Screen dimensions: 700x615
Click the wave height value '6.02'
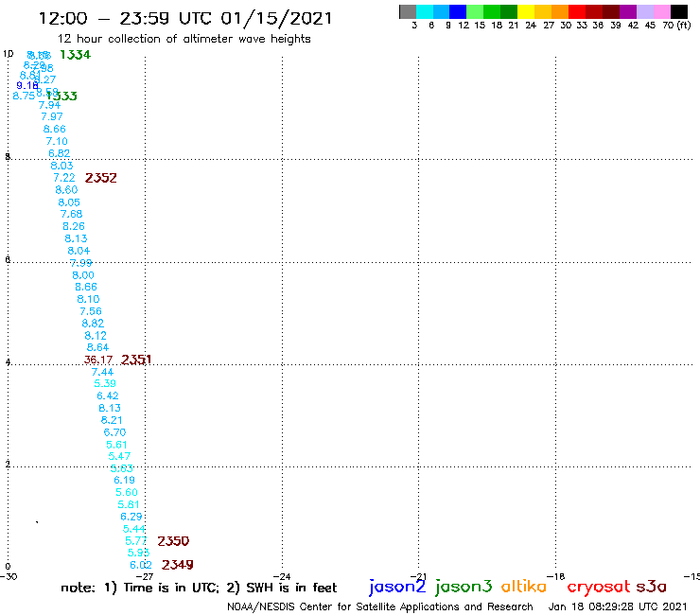tap(141, 565)
